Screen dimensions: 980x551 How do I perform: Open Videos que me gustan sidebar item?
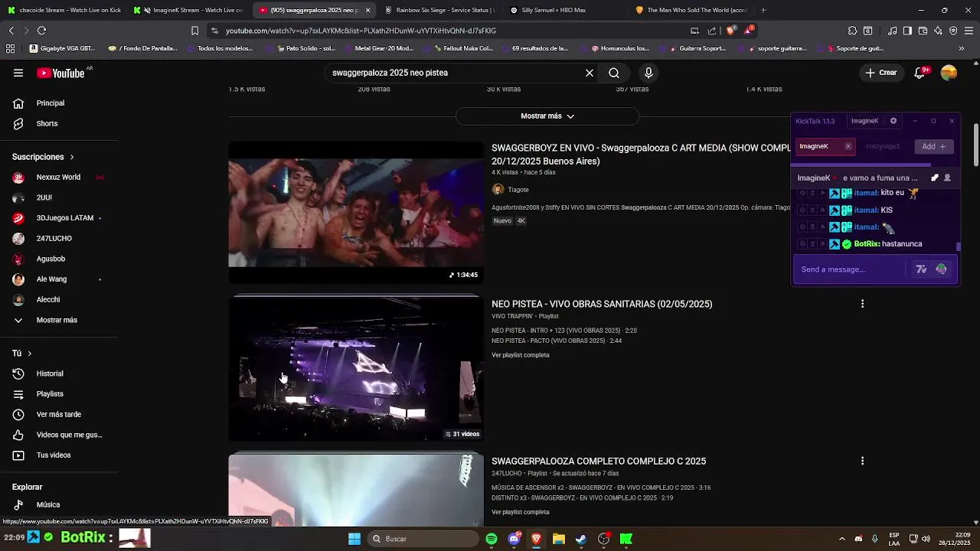point(69,435)
